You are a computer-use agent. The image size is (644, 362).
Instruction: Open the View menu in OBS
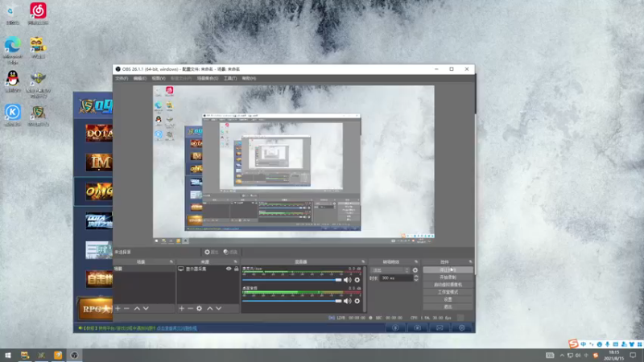(x=159, y=78)
